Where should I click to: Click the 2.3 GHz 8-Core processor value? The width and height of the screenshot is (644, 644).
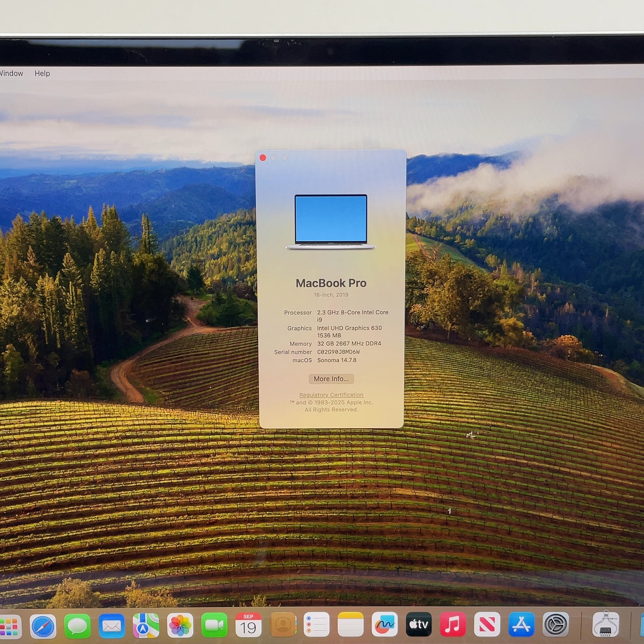tap(353, 316)
